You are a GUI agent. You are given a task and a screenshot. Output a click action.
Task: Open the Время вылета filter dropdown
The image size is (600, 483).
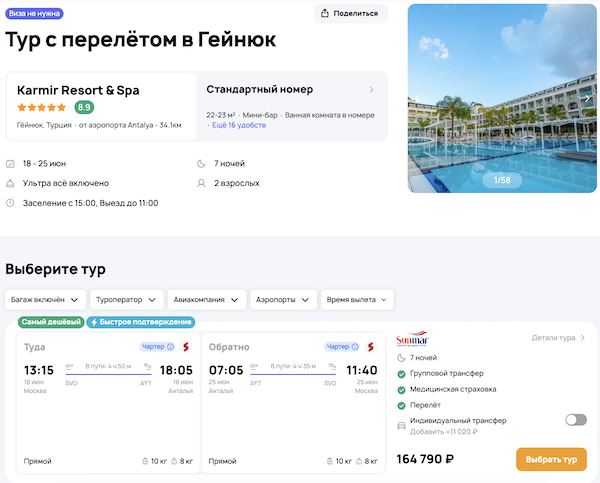point(358,299)
